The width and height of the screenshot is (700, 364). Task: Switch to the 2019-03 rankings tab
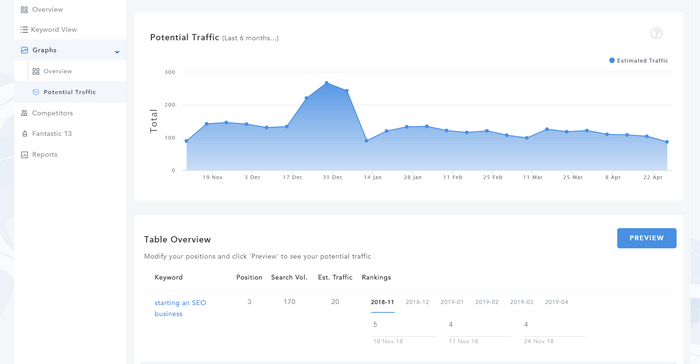point(521,302)
